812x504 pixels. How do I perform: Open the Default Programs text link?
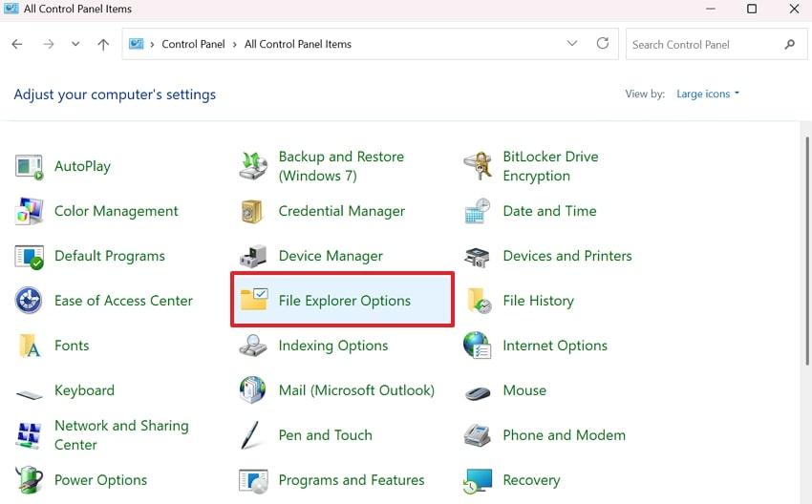(110, 256)
